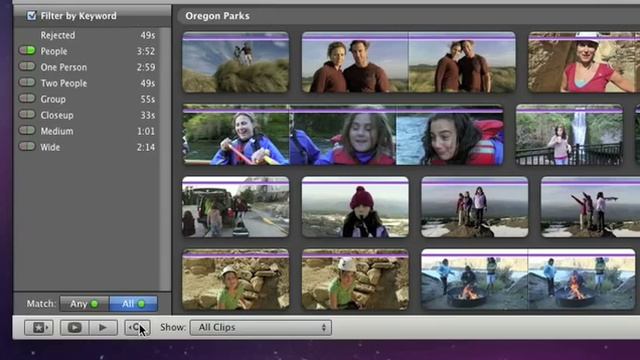Screen dimensions: 640x360
Task: Open the Show All Clips dropdown
Action: click(261, 327)
